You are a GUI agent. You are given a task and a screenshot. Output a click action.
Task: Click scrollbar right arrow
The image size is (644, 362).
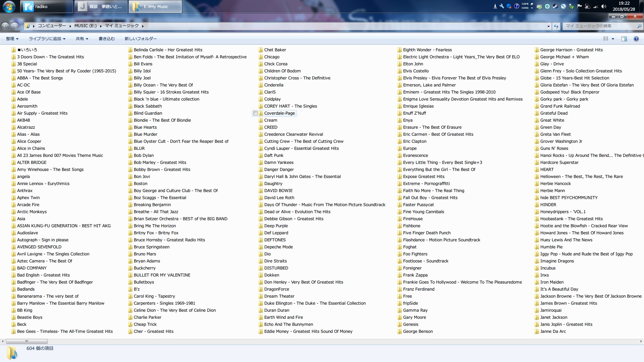click(x=641, y=341)
